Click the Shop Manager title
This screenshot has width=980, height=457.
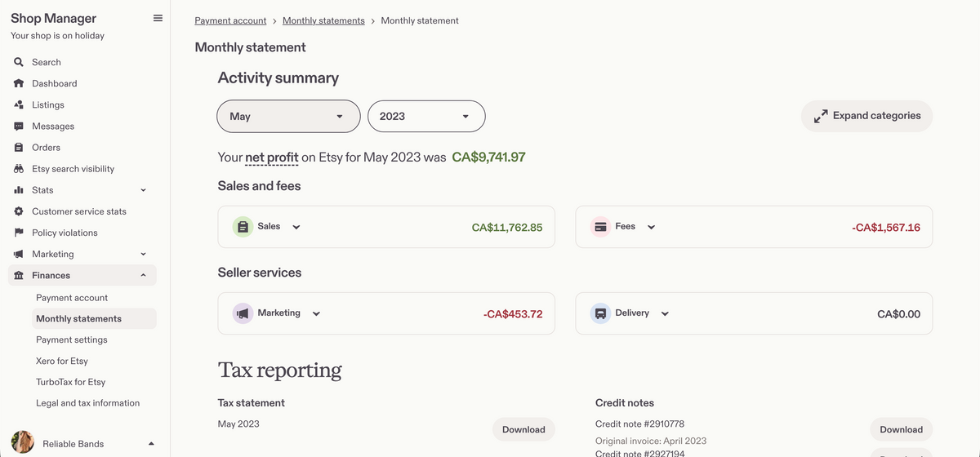click(53, 18)
